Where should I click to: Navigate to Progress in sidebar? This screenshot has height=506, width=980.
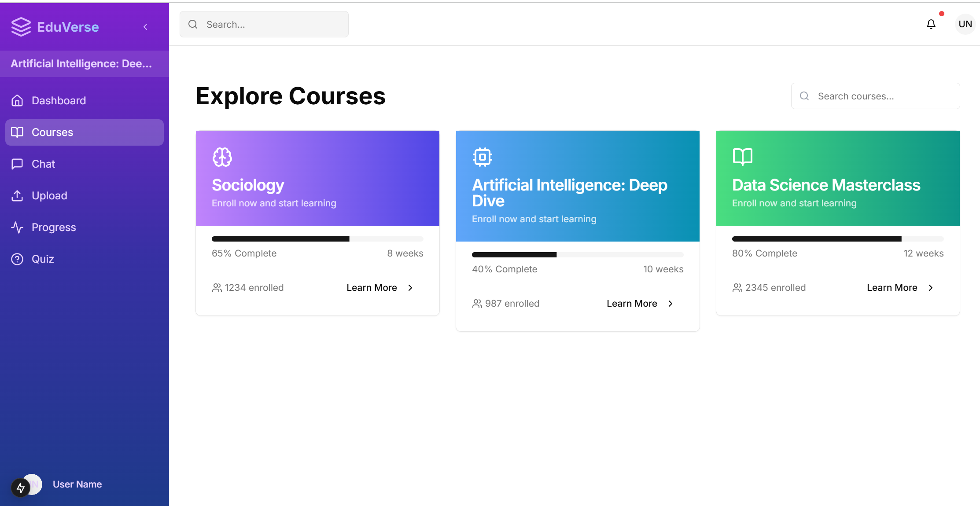(54, 227)
